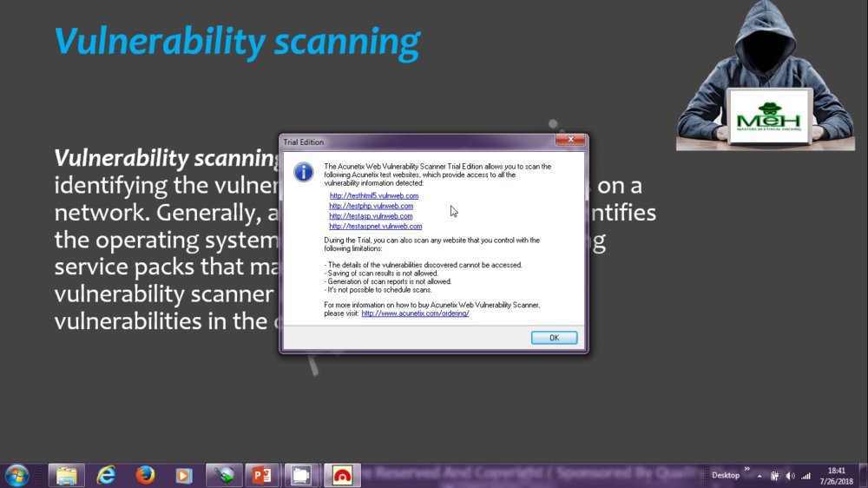Open the testhtml5.vulnweb.com link
Image resolution: width=868 pixels, height=488 pixels.
point(373,195)
